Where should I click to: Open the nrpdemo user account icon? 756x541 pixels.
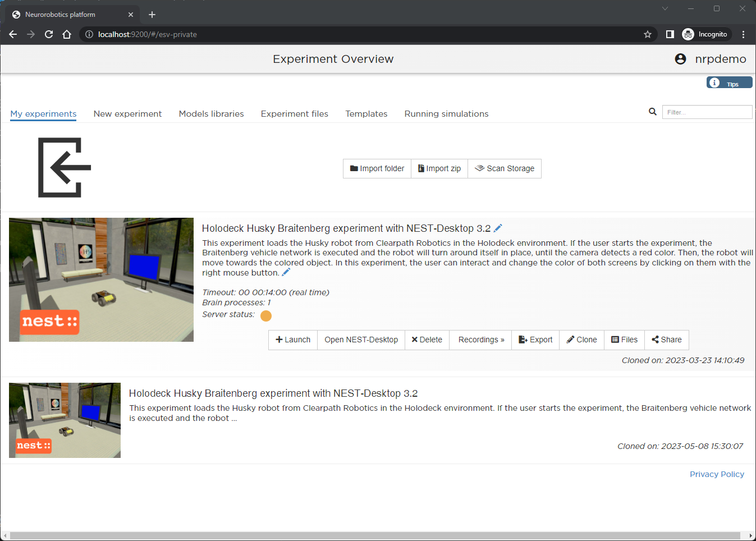click(x=680, y=59)
